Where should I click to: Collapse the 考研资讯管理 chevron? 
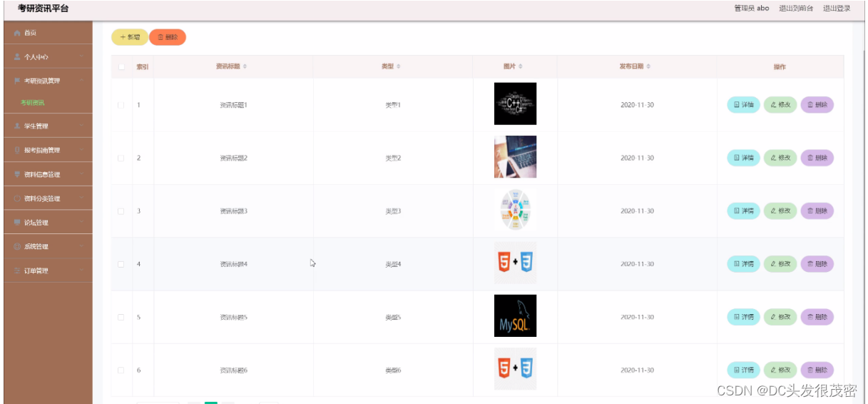pos(82,81)
